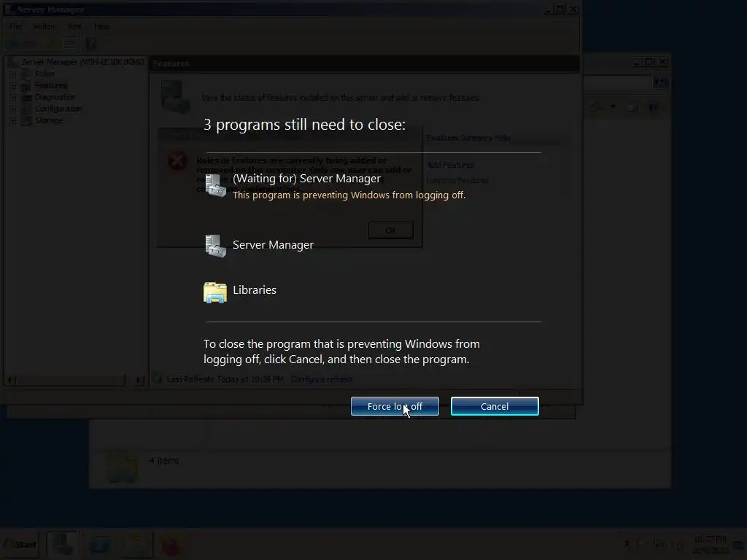Click OK in the dimmed error dialog
The height and width of the screenshot is (560, 747).
point(391,230)
